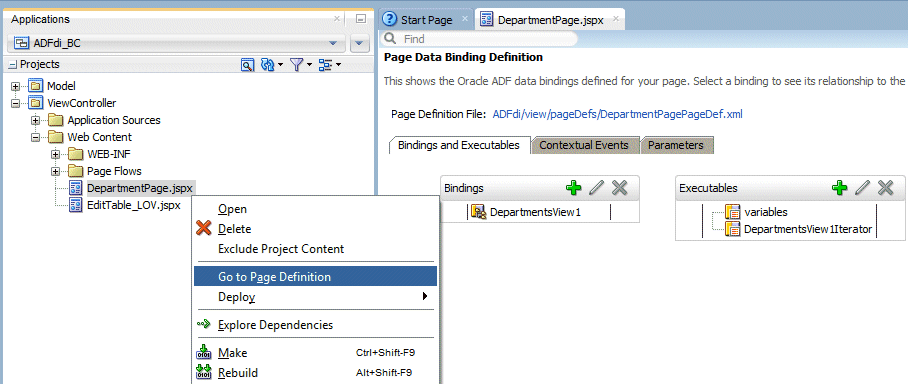Image resolution: width=908 pixels, height=384 pixels.
Task: Collapse the ViewController project node
Action: (16, 104)
